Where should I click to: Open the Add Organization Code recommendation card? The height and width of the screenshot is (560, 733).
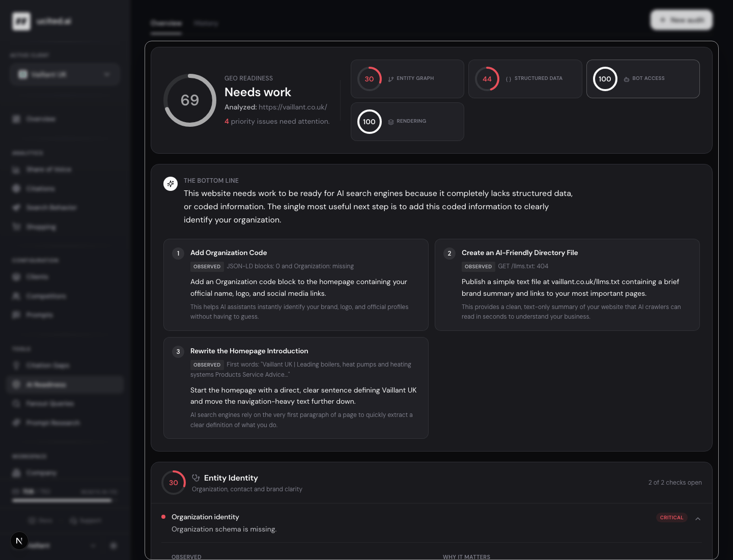[296, 285]
